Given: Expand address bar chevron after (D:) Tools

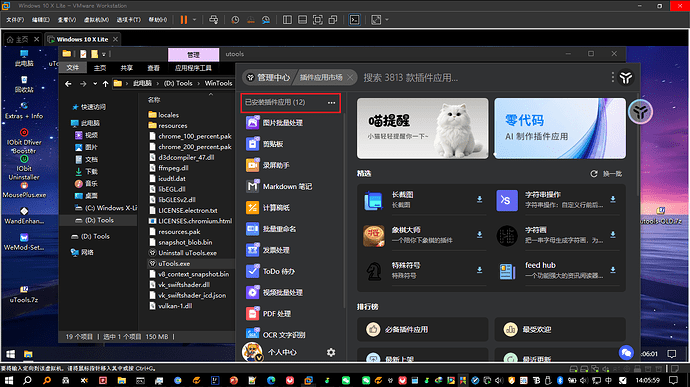Looking at the screenshot, I should (x=198, y=83).
